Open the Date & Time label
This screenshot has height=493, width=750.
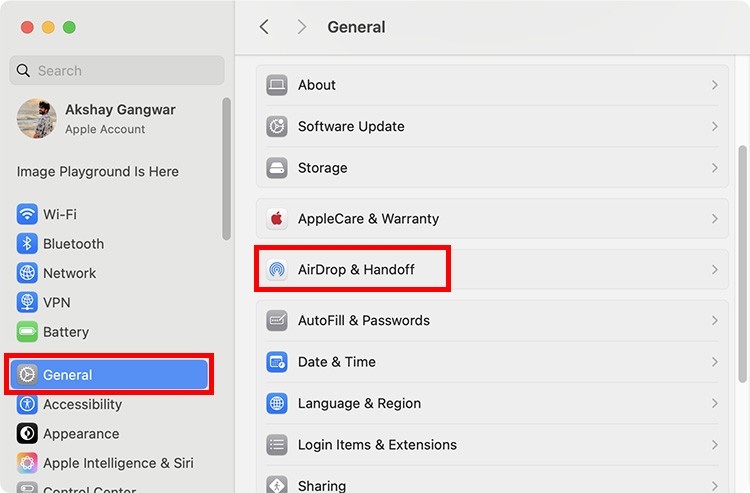point(337,362)
